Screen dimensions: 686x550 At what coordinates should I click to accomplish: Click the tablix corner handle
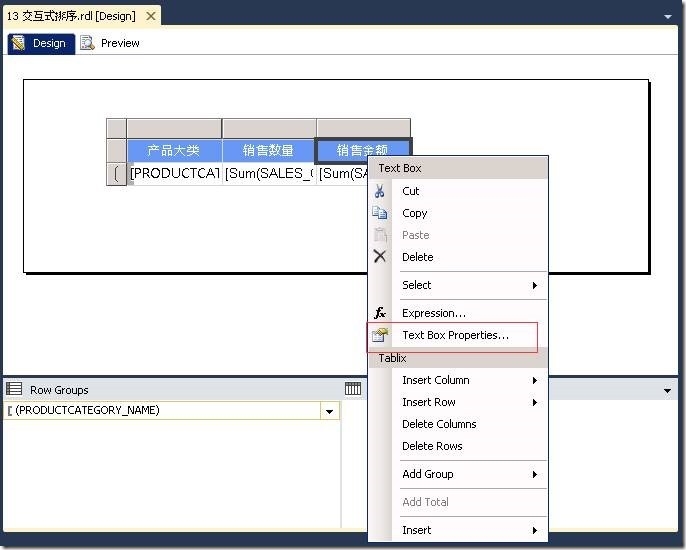(116, 128)
